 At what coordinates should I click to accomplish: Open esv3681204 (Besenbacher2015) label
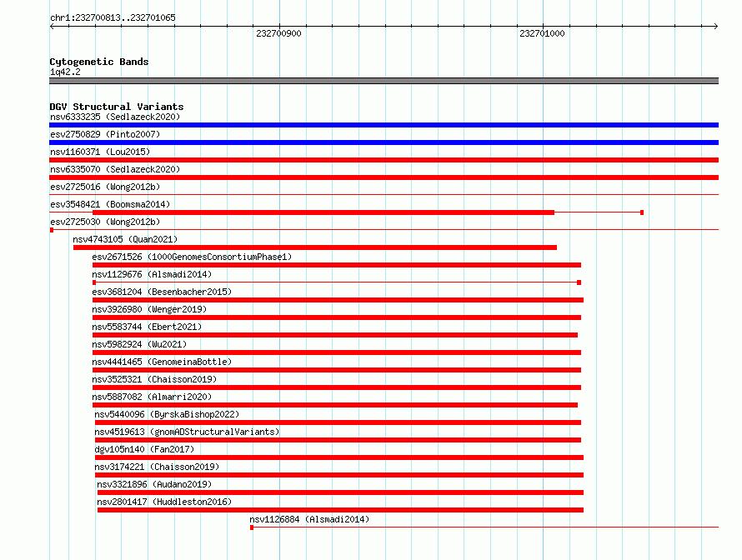point(162,292)
